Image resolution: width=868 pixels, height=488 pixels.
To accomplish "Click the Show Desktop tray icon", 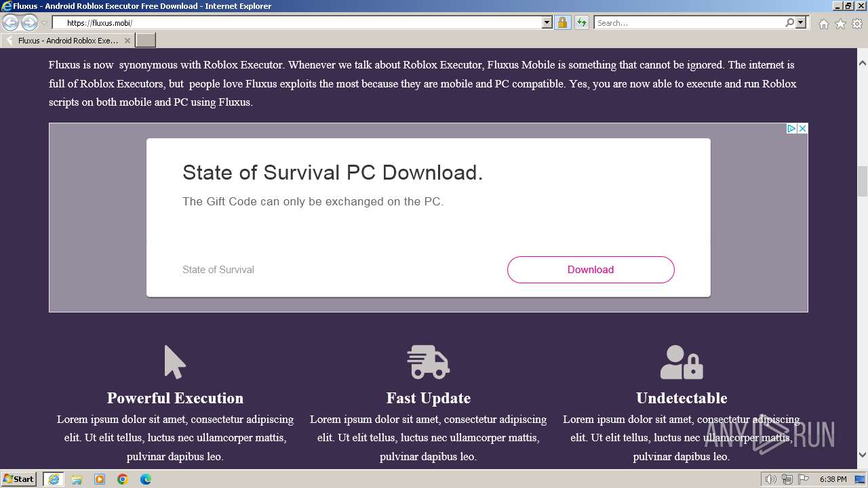I will tap(861, 479).
